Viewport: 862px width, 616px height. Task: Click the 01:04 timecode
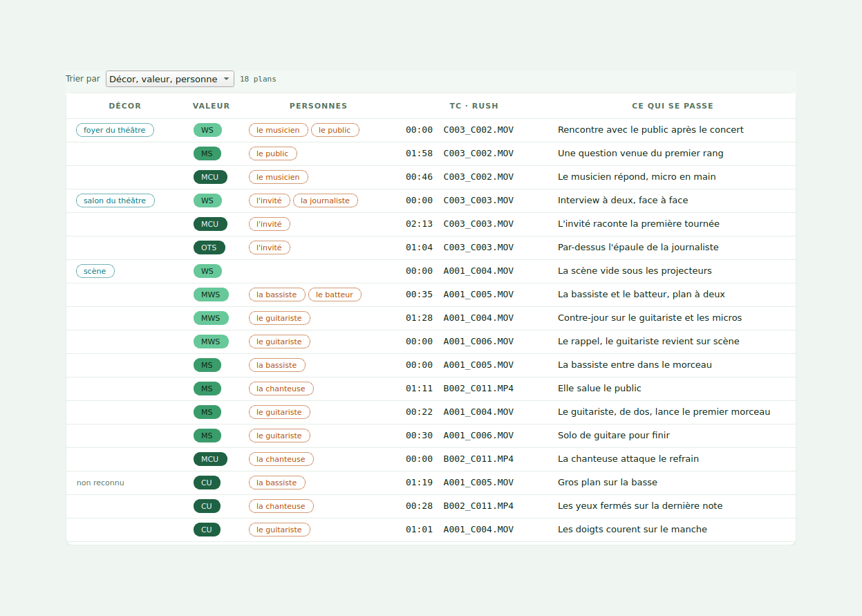pos(420,248)
